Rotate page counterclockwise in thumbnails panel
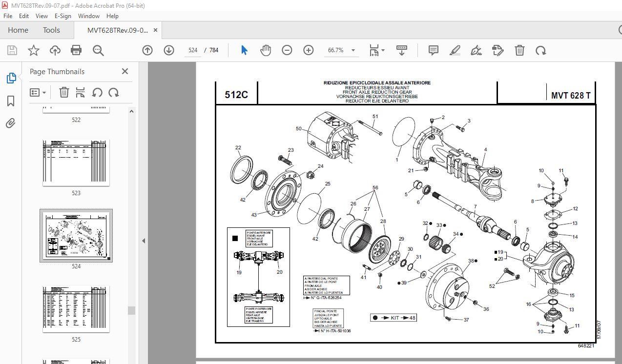The image size is (622, 364). 97,92
